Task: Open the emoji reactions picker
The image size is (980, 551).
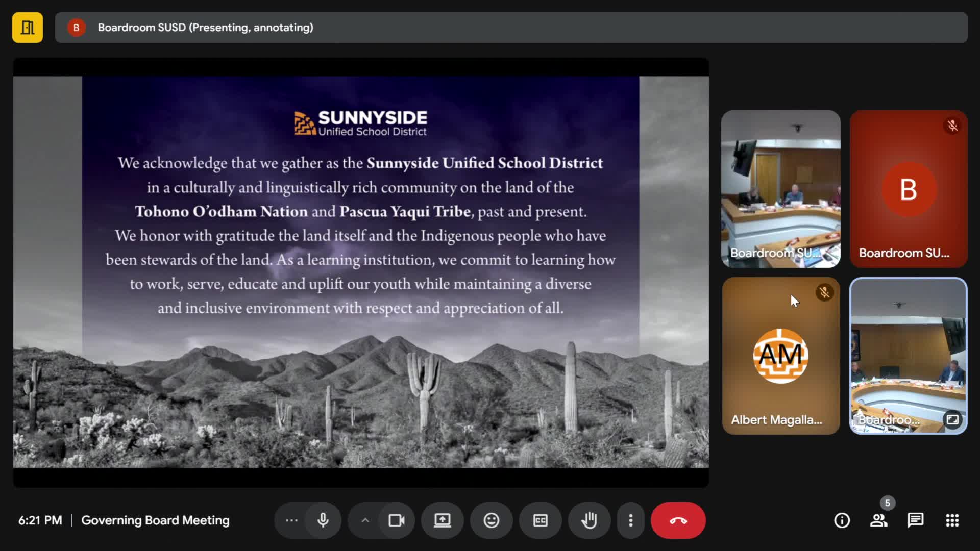Action: 491,520
